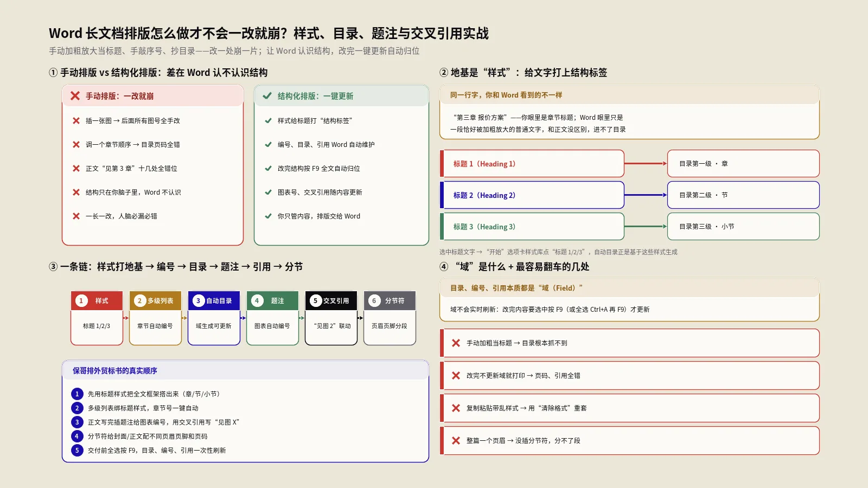Click the red X beside 一长一改，人脑必漏必错

[76, 216]
